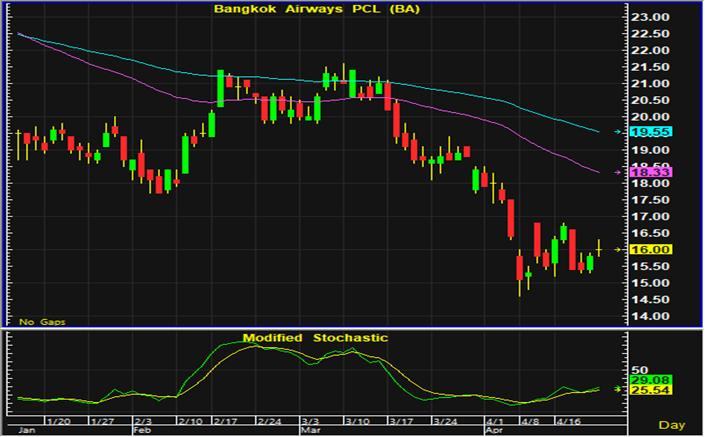Click the 23.00 price axis label
Image resolution: width=705 pixels, height=437 pixels.
(x=650, y=17)
